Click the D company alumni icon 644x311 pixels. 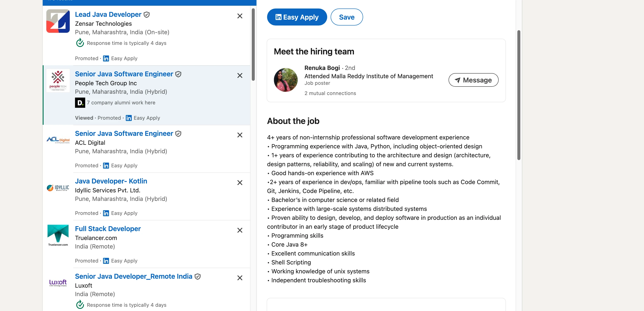pyautogui.click(x=80, y=103)
